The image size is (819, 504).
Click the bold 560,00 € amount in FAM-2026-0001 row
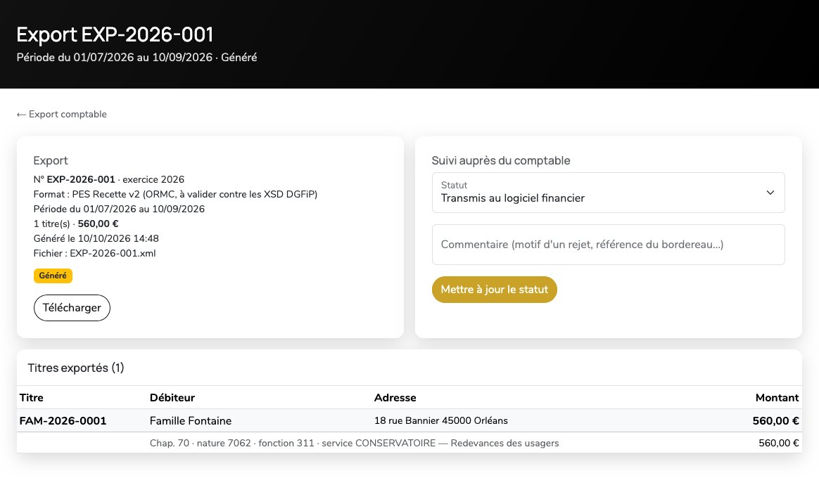click(775, 421)
